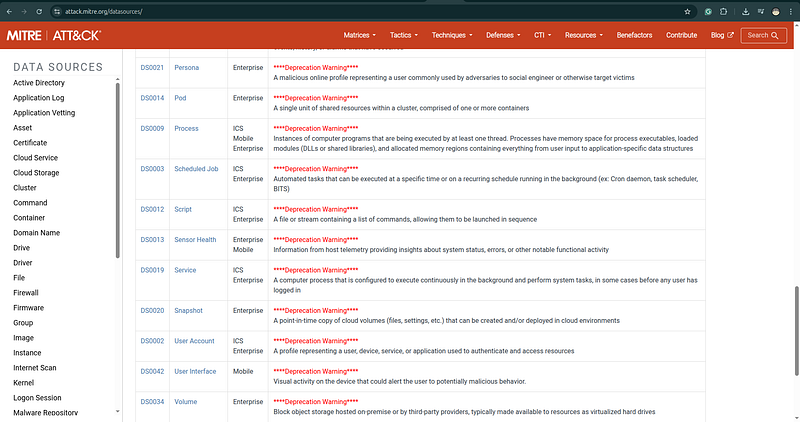Screen dimensions: 800x422
Task: Open the browser three-dot menu
Action: click(791, 11)
